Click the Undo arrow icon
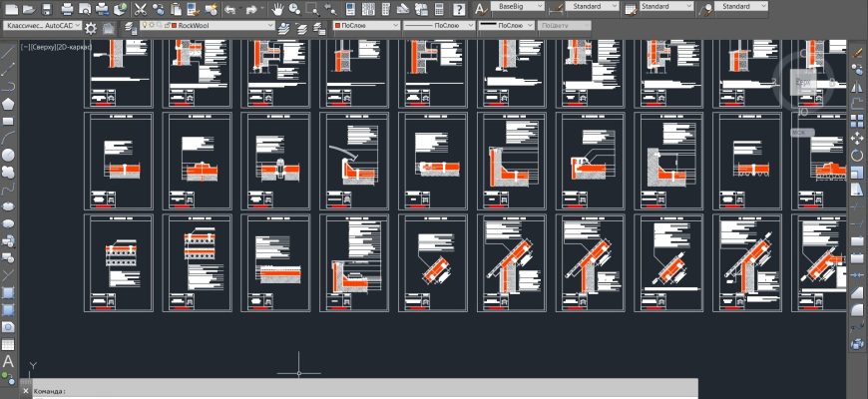 (x=230, y=8)
